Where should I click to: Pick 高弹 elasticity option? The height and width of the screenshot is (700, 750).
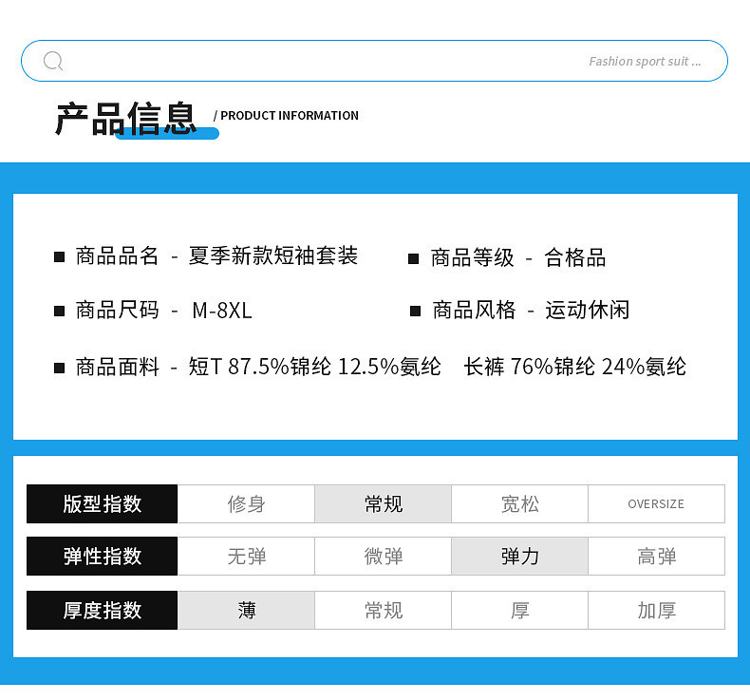point(656,556)
